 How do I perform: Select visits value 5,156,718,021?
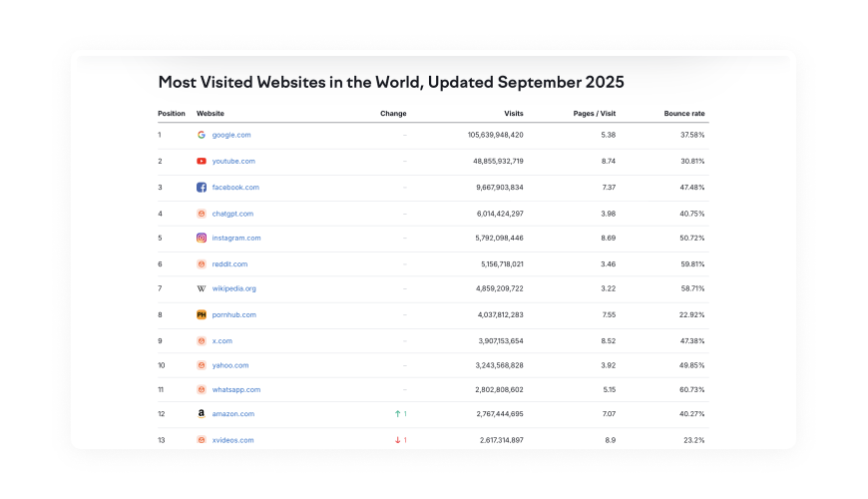coord(502,264)
